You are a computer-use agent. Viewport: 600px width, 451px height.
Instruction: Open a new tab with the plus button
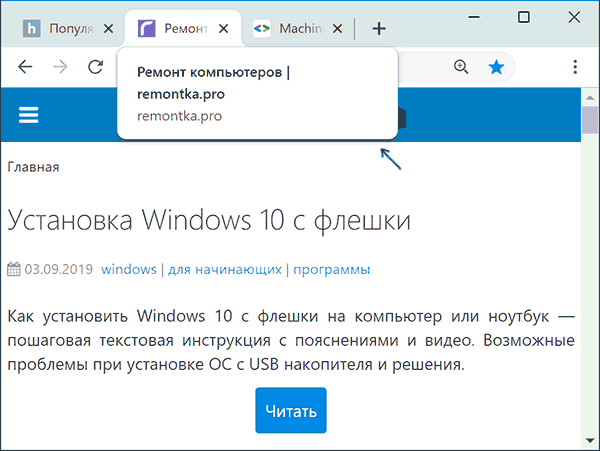click(x=379, y=29)
